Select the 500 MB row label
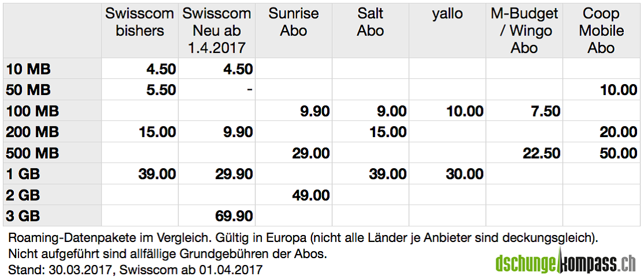The image size is (644, 280). point(33,153)
